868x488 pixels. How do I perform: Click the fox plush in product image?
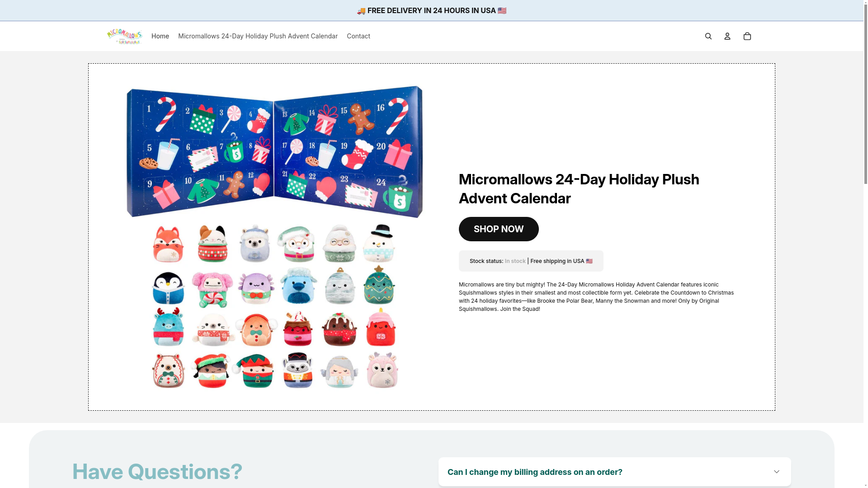click(168, 244)
